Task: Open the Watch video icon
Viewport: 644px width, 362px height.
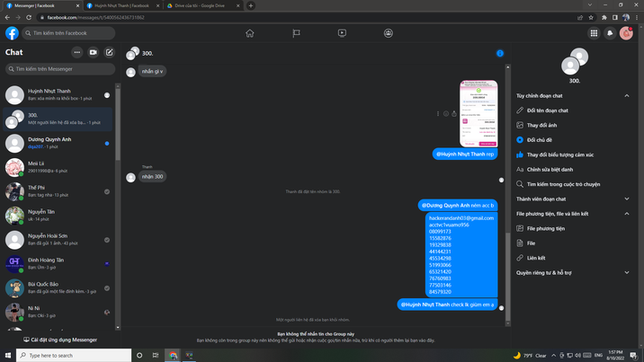Action: 342,33
